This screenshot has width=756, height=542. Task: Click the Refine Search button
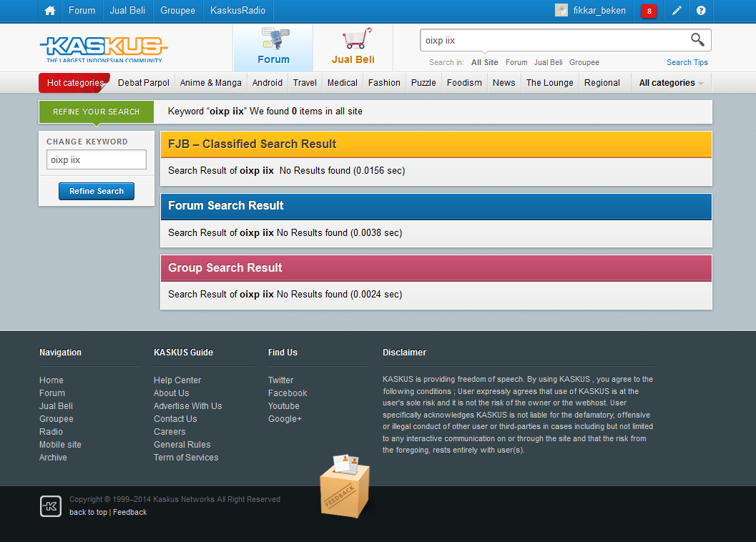tap(97, 191)
